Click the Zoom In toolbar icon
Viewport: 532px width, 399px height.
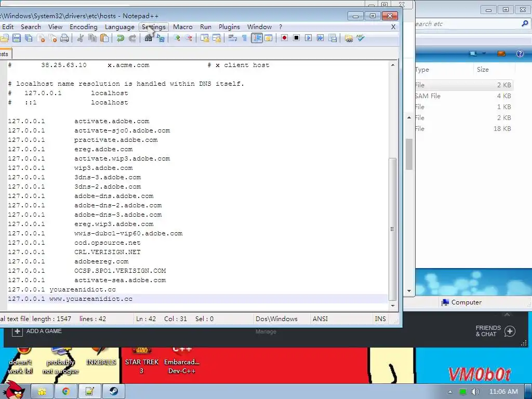tap(177, 38)
